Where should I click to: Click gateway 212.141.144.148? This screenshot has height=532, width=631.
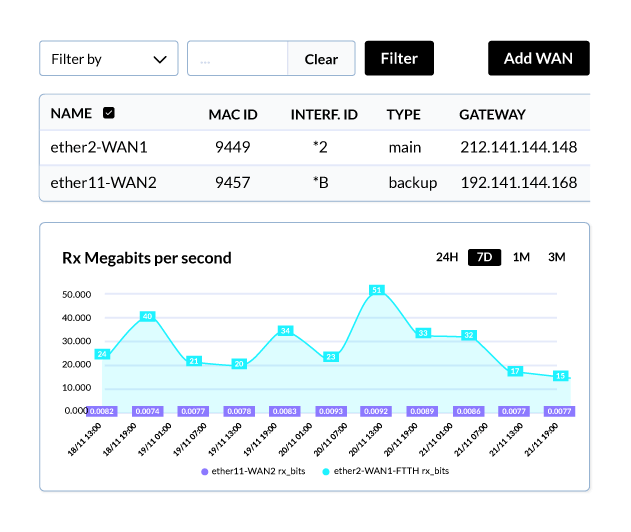(519, 147)
